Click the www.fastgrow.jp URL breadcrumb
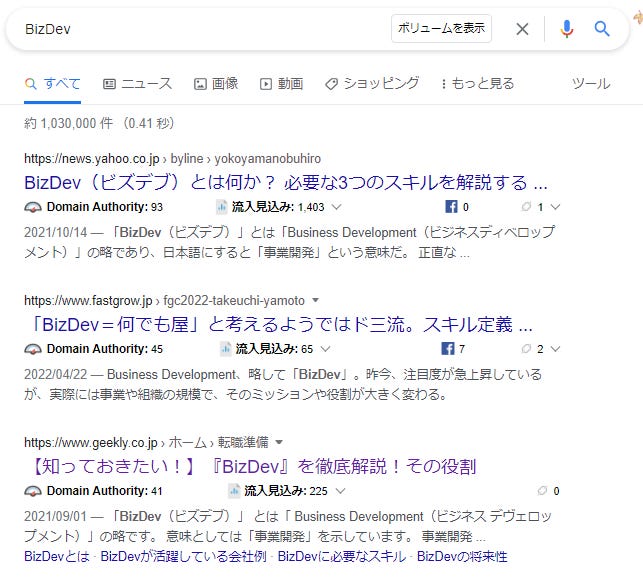The width and height of the screenshot is (643, 581). (x=164, y=301)
